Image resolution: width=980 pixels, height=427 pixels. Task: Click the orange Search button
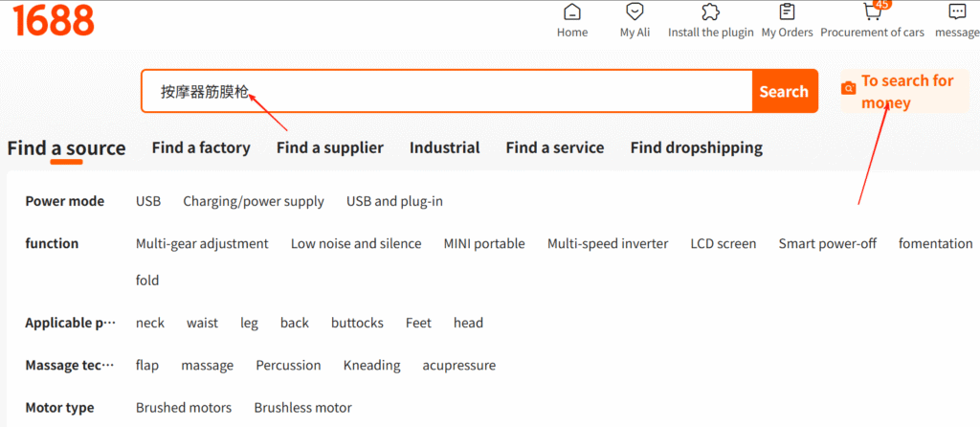coord(785,91)
